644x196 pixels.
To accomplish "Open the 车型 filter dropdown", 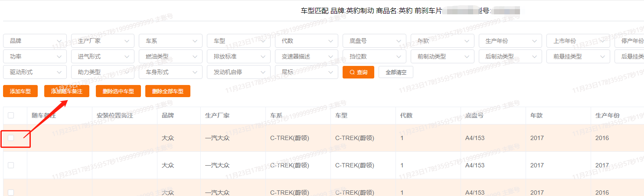I will tap(239, 41).
